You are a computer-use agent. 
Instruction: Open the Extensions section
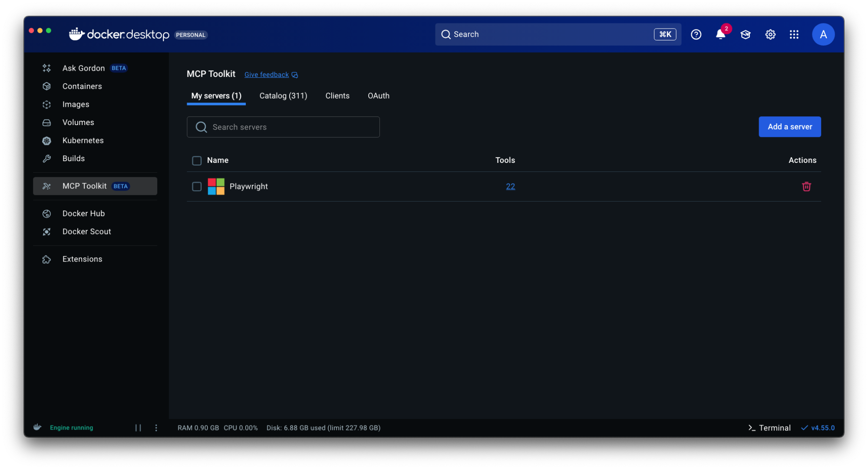tap(82, 259)
